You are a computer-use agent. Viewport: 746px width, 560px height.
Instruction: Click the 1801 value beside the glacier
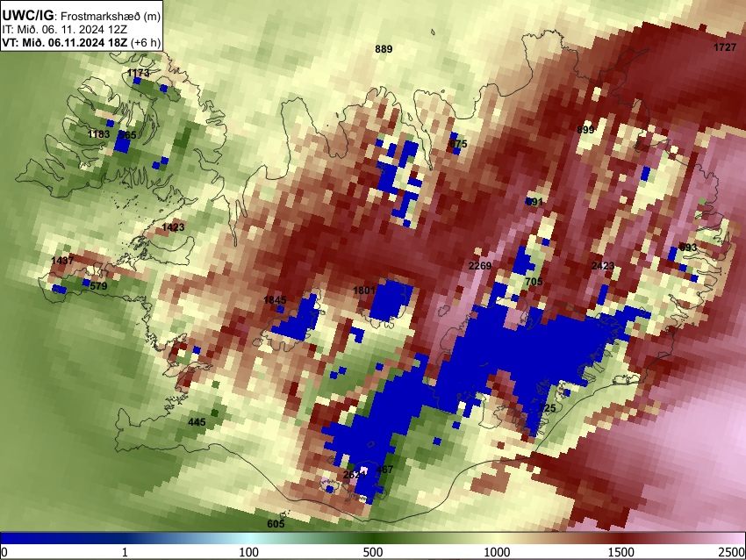click(364, 291)
